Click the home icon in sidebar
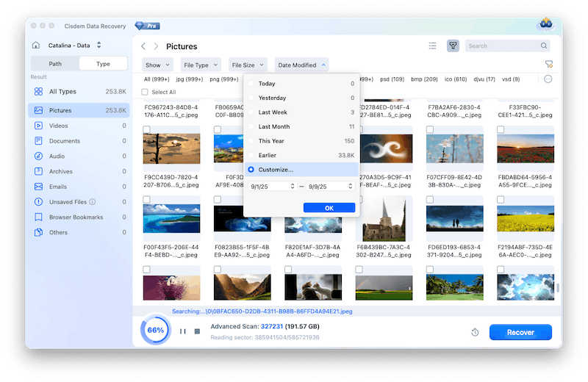Screen dimensions: 588x382 click(x=36, y=46)
